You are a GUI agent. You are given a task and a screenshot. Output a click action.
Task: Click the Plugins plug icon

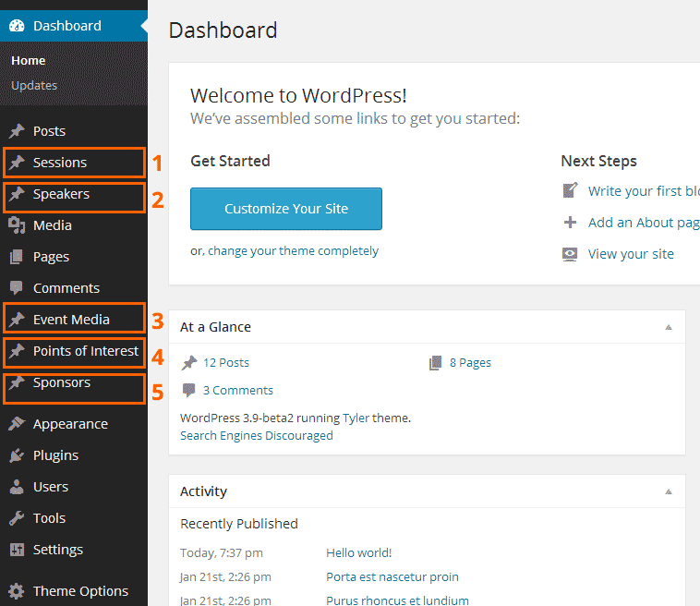click(17, 455)
